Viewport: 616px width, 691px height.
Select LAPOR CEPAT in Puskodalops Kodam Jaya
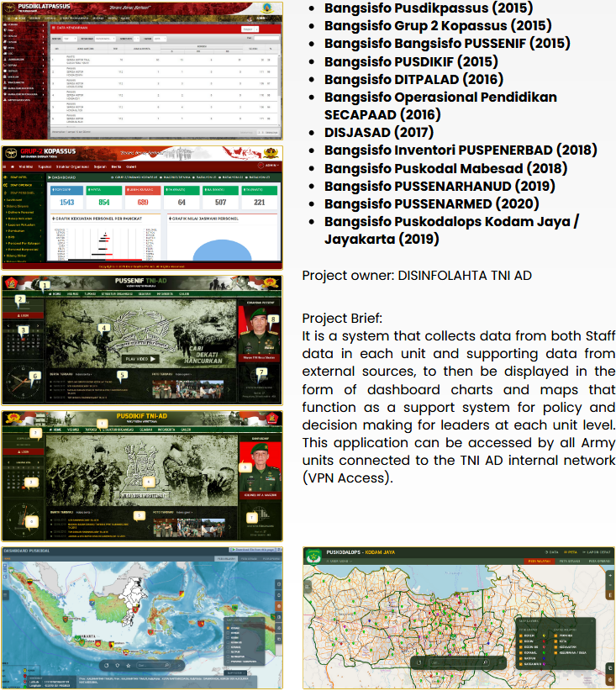click(x=597, y=552)
